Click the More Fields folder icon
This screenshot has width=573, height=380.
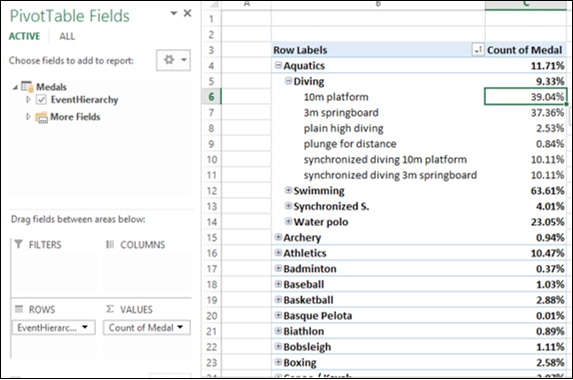[x=41, y=117]
